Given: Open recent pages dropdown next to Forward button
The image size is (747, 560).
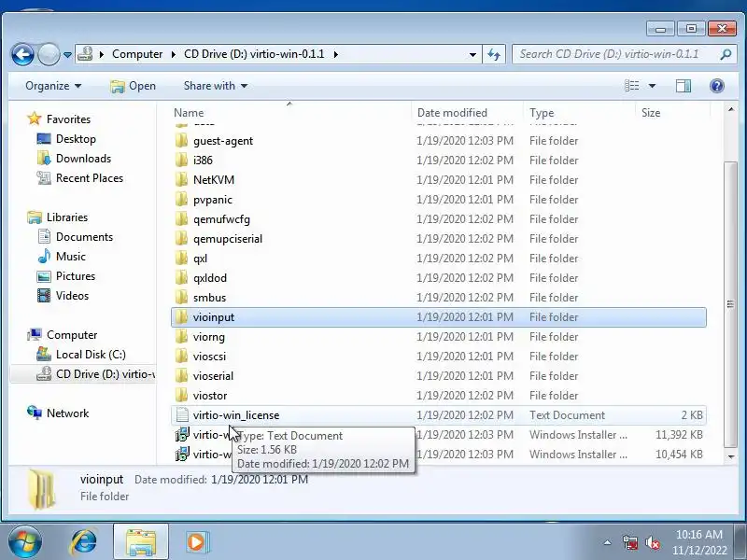Looking at the screenshot, I should [x=67, y=55].
